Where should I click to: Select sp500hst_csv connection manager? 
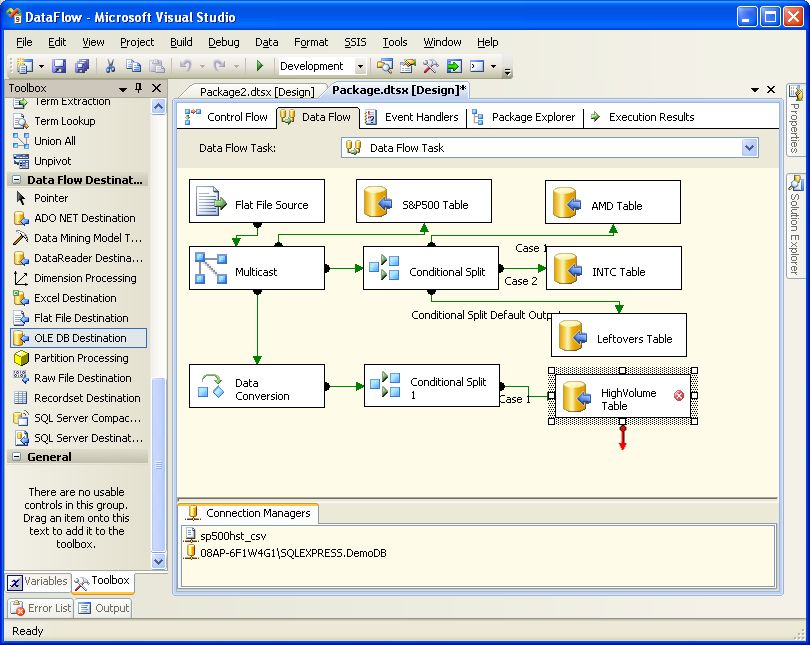pos(226,536)
